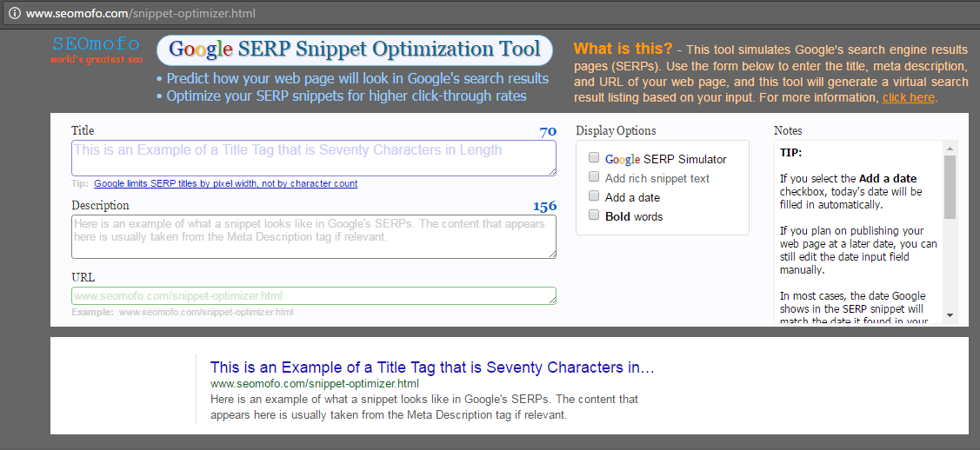Click the URL field resize handle

point(552,301)
